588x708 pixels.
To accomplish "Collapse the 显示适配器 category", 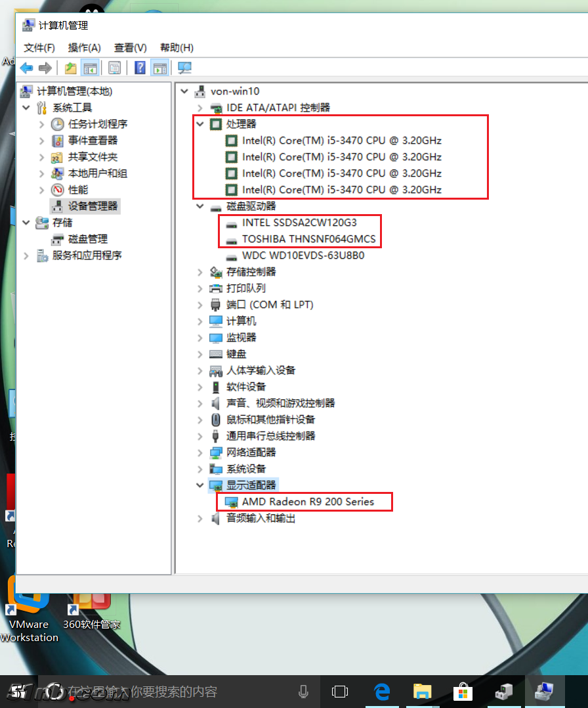I will click(200, 485).
